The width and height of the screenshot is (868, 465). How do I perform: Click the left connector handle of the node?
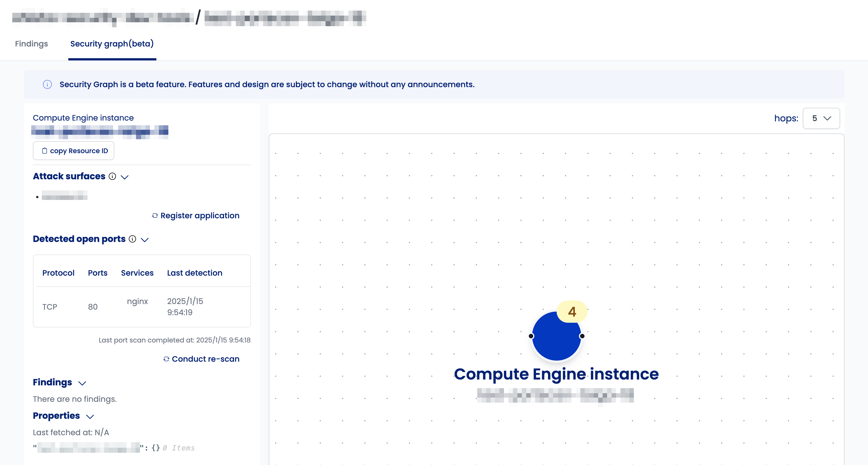[531, 336]
